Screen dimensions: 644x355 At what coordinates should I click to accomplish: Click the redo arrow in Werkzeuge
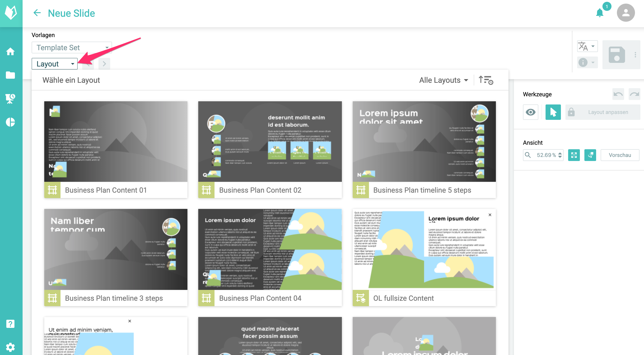[634, 94]
